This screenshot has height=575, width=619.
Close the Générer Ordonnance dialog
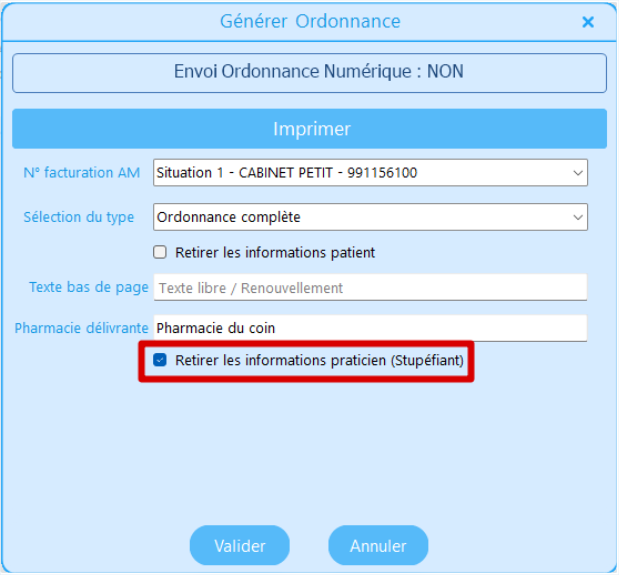[x=588, y=22]
